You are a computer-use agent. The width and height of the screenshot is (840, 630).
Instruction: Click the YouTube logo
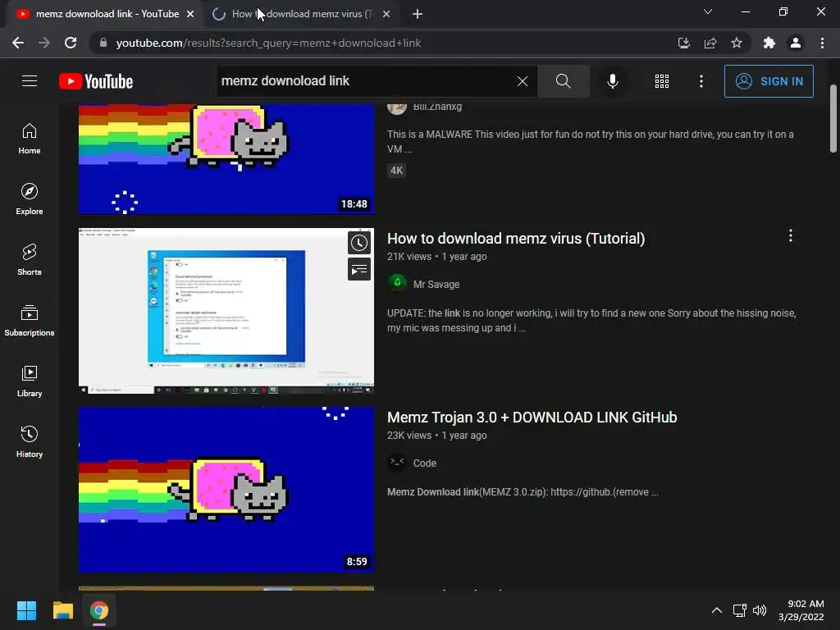pyautogui.click(x=96, y=81)
